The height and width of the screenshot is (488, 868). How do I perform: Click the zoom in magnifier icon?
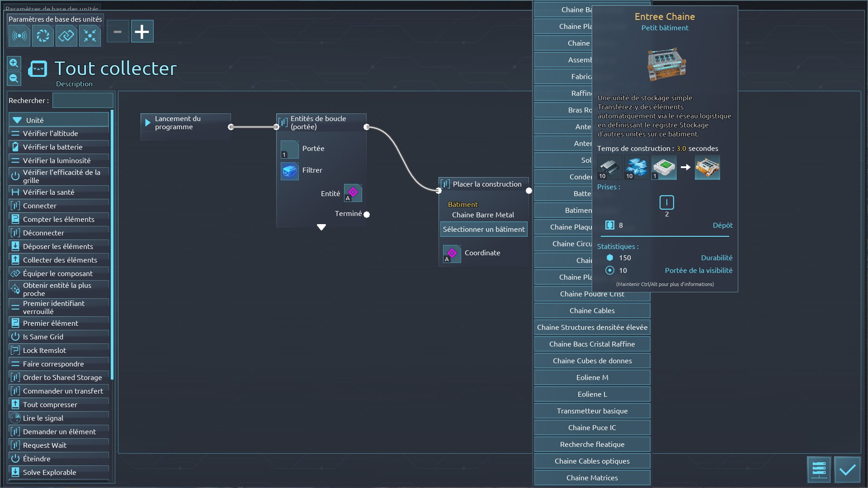pyautogui.click(x=14, y=63)
